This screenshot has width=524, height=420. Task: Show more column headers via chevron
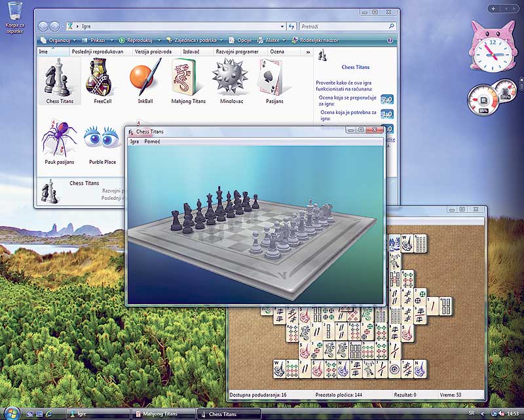pos(308,52)
